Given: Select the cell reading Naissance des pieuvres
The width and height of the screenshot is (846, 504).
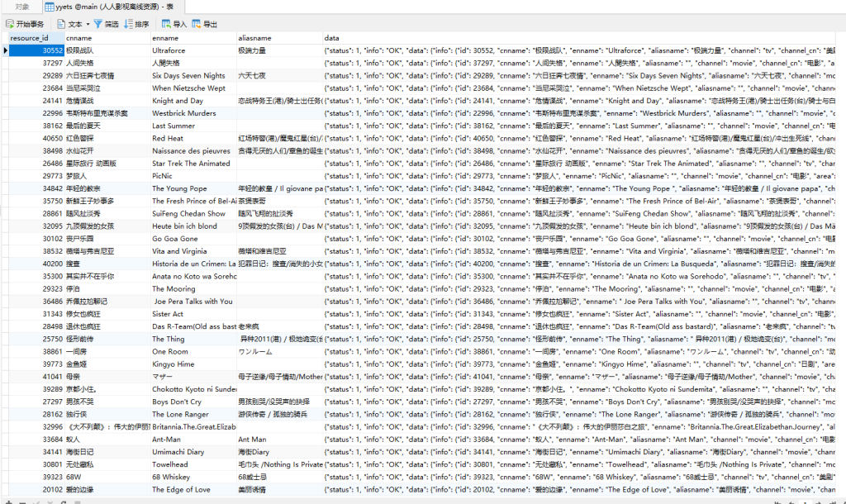Looking at the screenshot, I should click(193, 150).
